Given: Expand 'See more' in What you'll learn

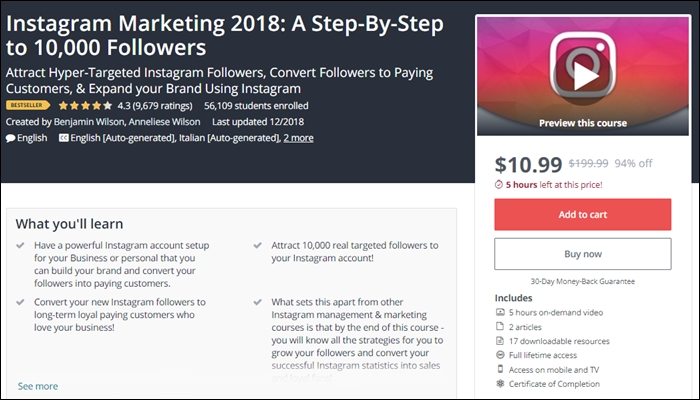Looking at the screenshot, I should (38, 386).
